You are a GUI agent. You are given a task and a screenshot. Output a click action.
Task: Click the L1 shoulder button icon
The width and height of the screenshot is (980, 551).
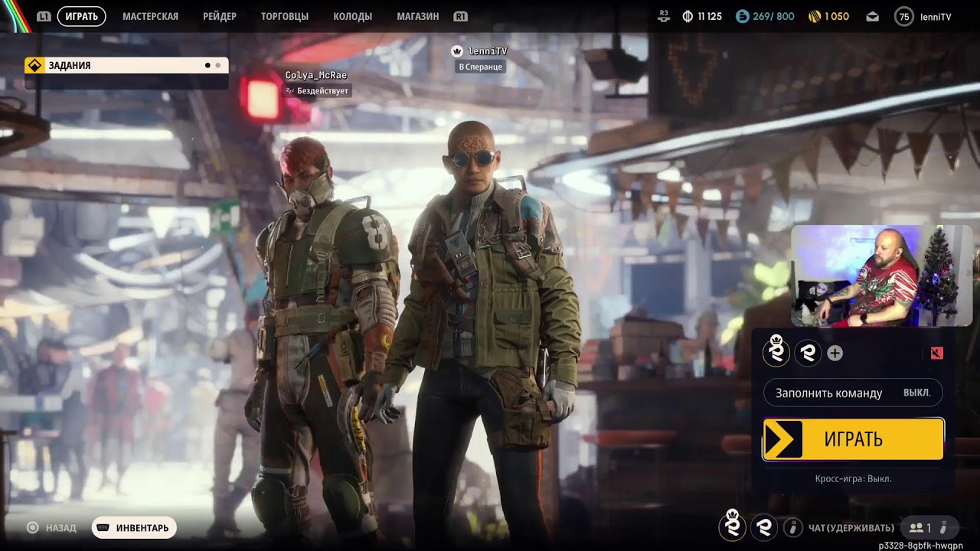44,16
